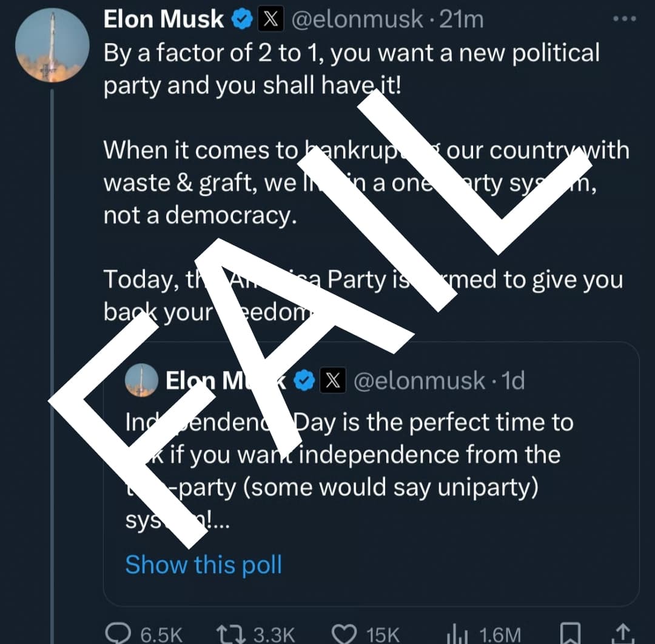Click the quoted tweet's verified badge
655x644 pixels.
coord(304,381)
